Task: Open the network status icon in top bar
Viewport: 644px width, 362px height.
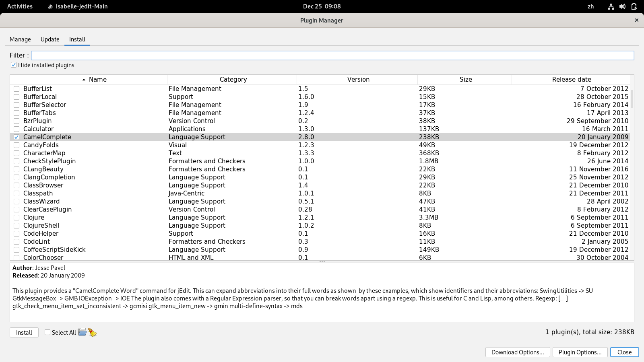Action: [x=611, y=6]
